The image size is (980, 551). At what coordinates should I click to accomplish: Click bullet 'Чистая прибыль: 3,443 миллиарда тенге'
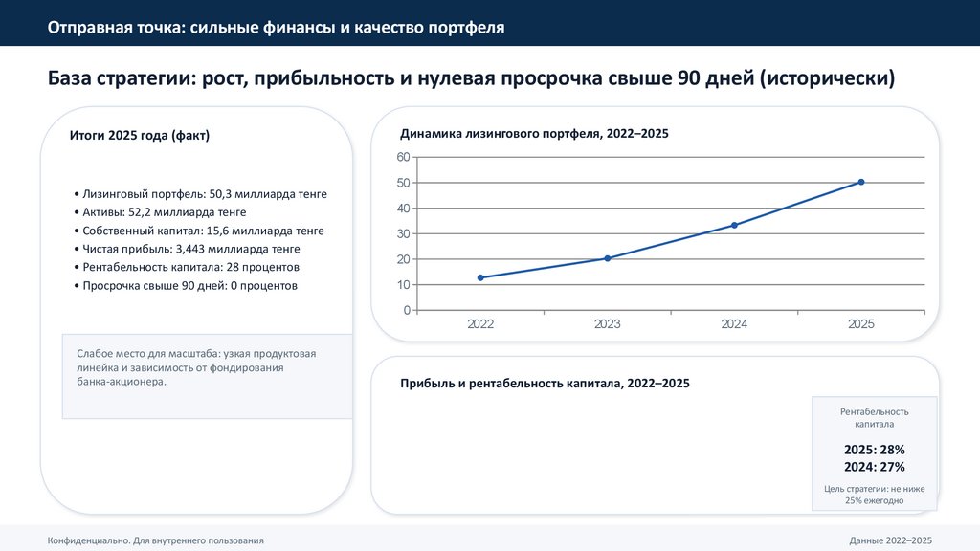(x=187, y=249)
